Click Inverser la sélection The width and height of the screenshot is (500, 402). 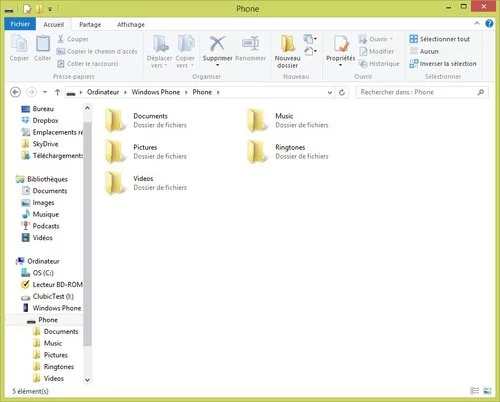[443, 64]
